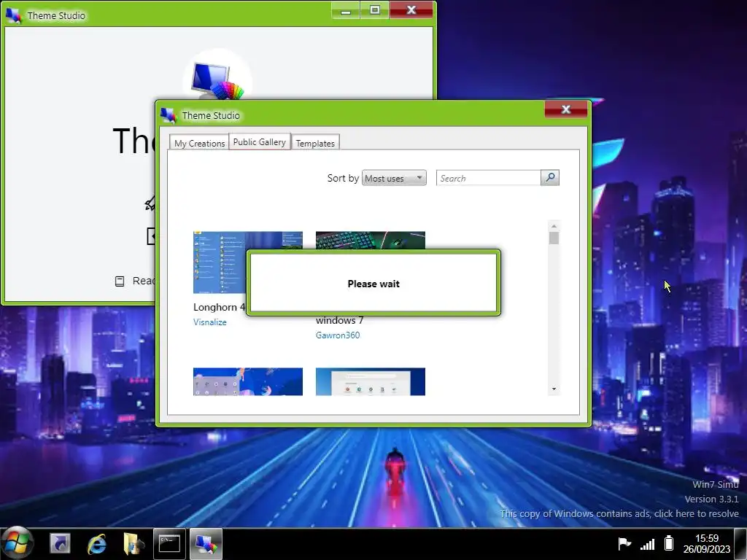
Task: Open the Action Center flag icon
Action: pos(624,543)
